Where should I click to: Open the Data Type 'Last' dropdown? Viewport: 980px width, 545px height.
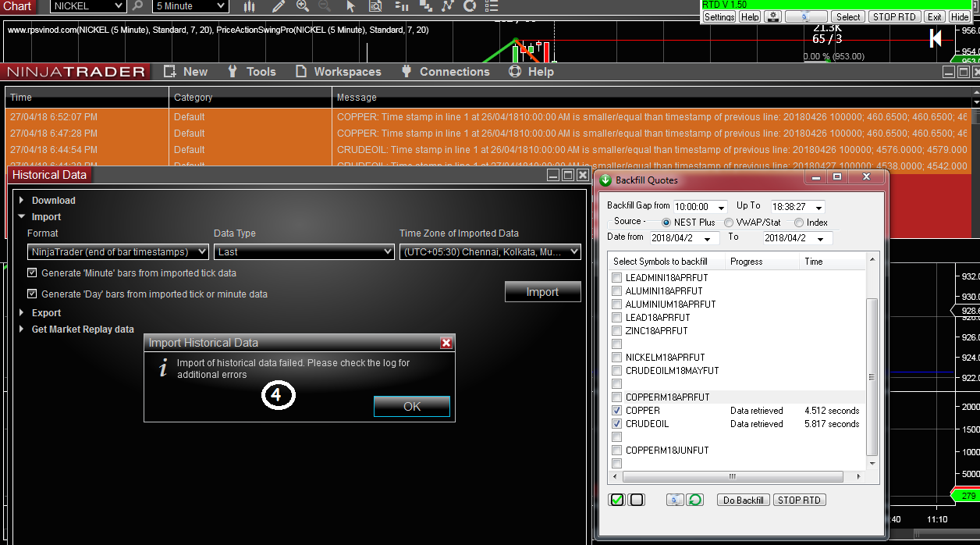(304, 252)
